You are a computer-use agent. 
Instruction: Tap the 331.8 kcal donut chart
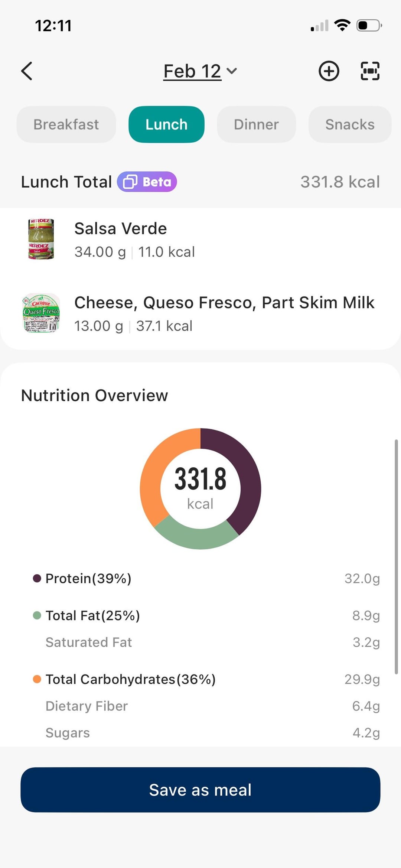click(x=200, y=488)
